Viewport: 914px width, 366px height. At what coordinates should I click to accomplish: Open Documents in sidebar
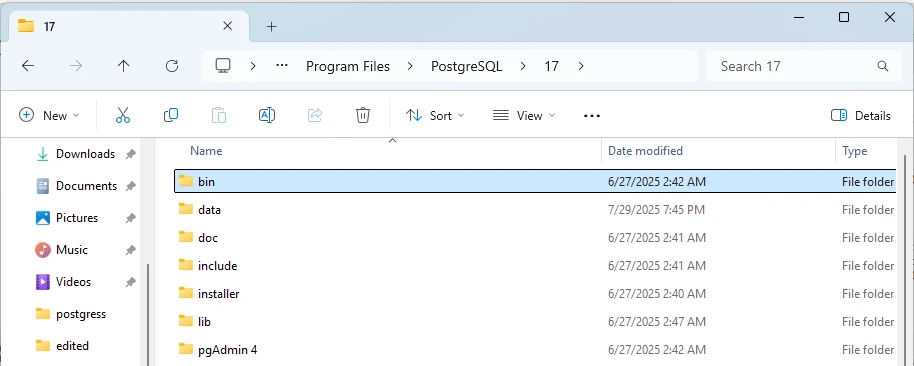86,186
